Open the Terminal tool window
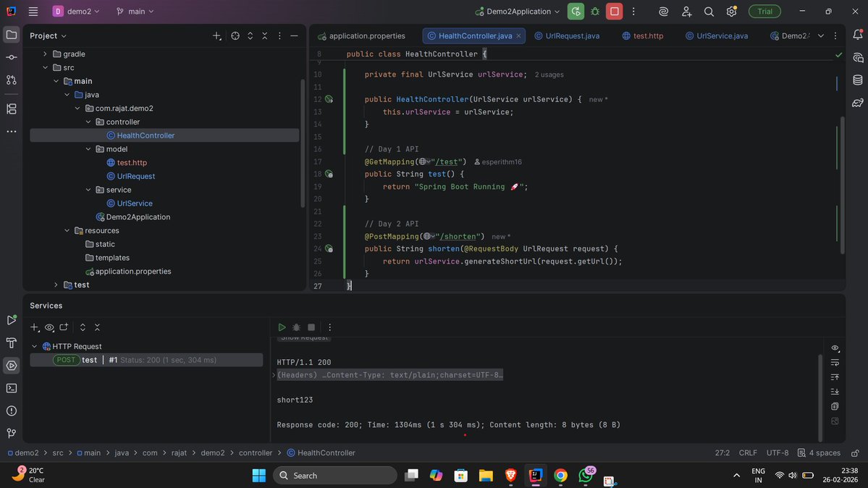 (x=11, y=388)
